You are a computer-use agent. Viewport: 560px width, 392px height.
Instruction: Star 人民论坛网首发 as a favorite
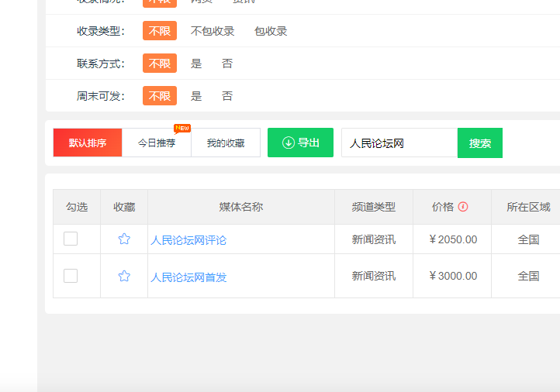point(124,276)
